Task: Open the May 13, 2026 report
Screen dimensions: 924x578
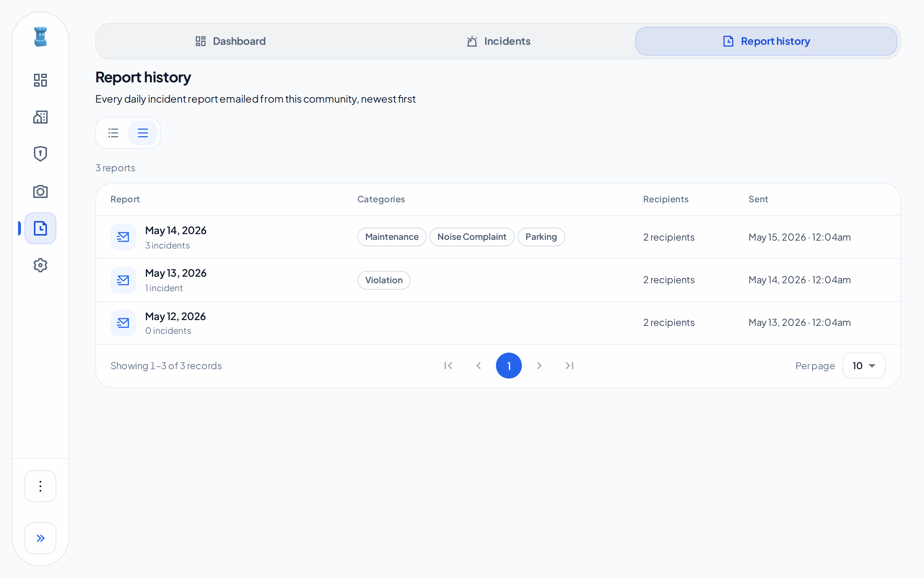Action: click(498, 280)
